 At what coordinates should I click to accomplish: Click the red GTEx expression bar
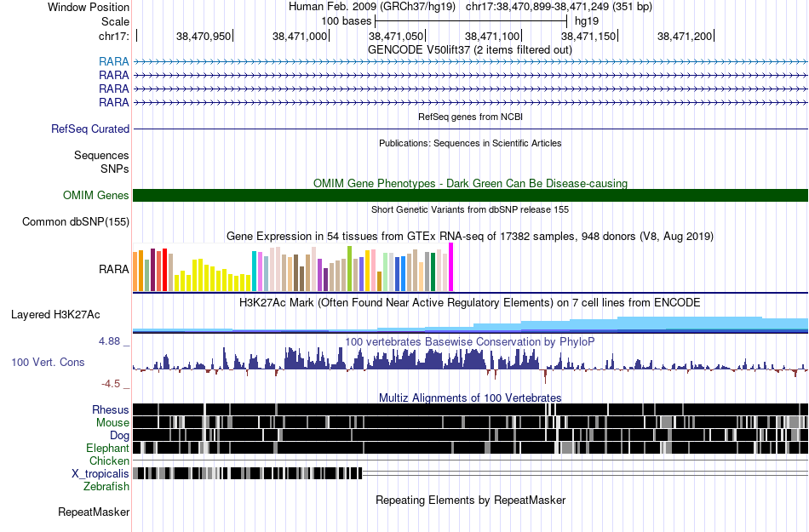click(x=164, y=270)
